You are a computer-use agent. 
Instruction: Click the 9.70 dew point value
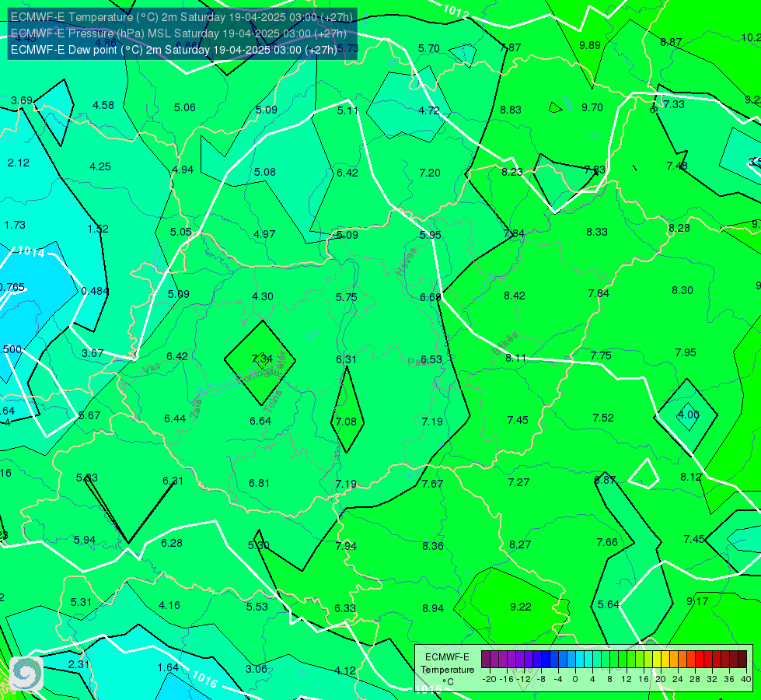click(592, 107)
